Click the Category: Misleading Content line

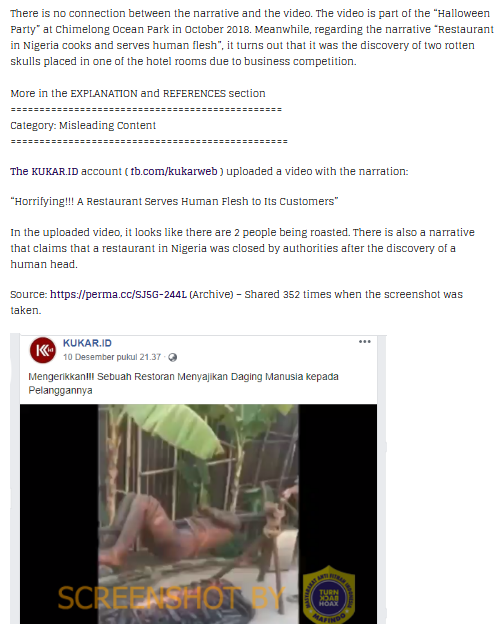click(83, 126)
